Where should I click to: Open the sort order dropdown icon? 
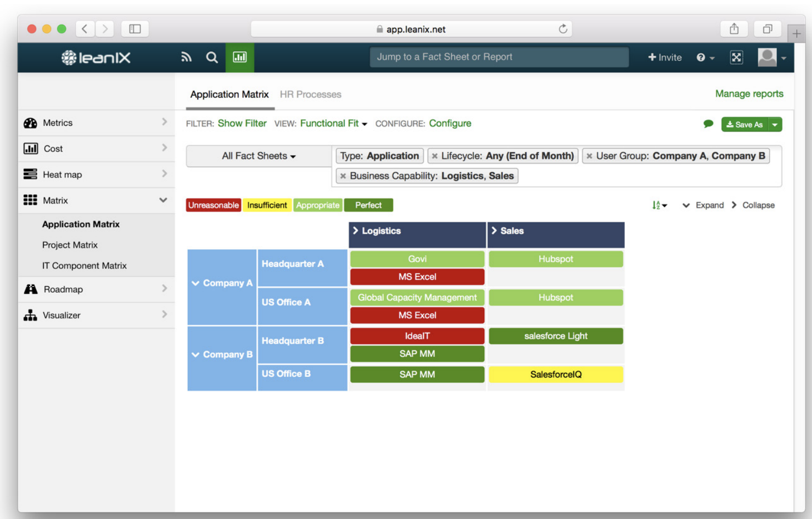pos(659,205)
